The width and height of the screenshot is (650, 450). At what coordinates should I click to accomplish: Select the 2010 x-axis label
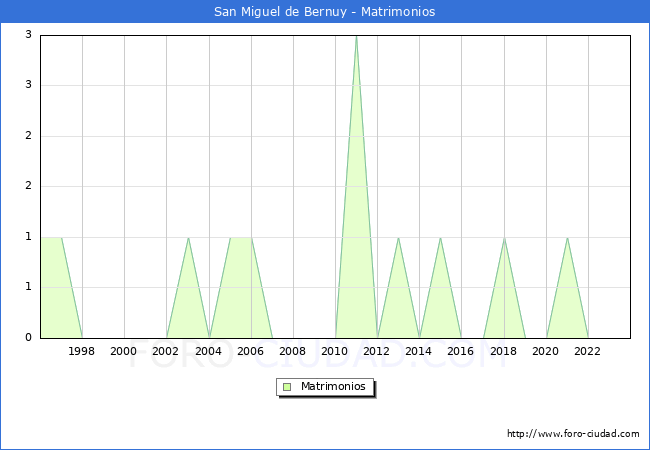point(335,351)
